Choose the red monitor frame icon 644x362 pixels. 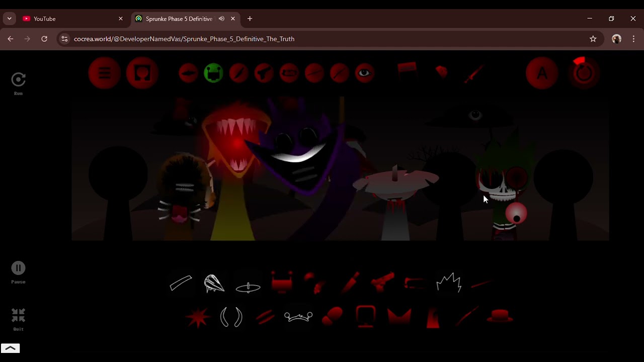tap(366, 317)
